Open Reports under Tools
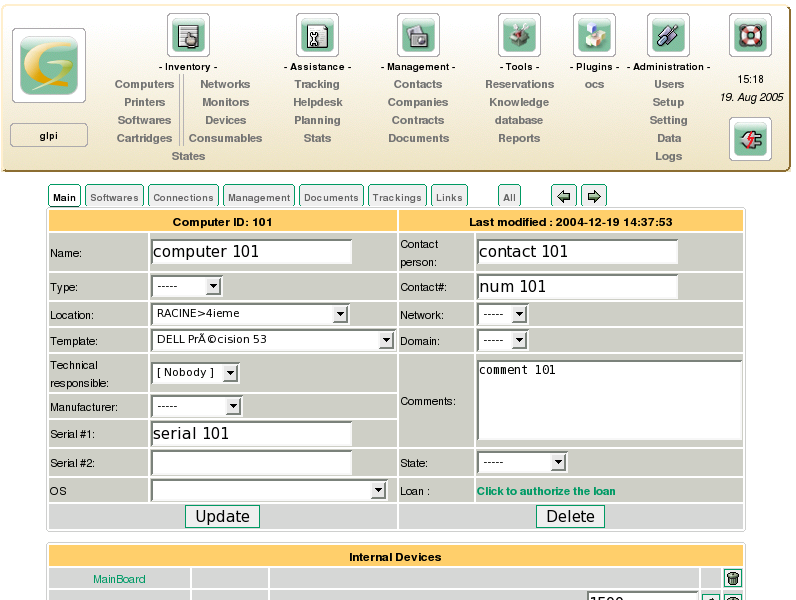The width and height of the screenshot is (796, 600). pos(519,138)
